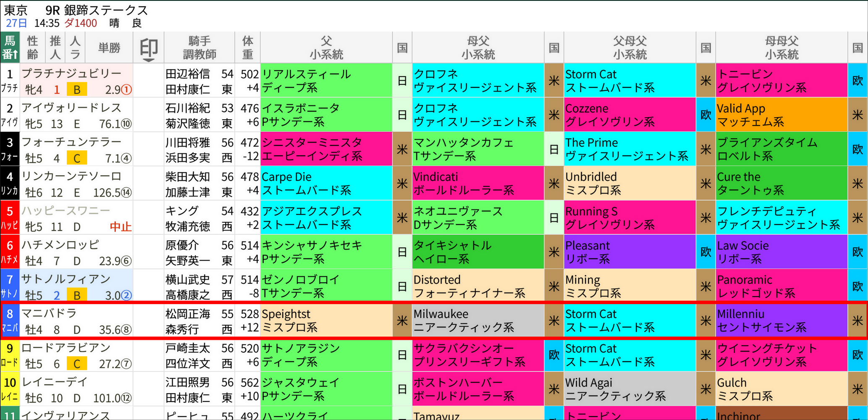This screenshot has width=868, height=420.
Task: Click sire cell Speightst ミスプロ系
Action: coord(326,320)
